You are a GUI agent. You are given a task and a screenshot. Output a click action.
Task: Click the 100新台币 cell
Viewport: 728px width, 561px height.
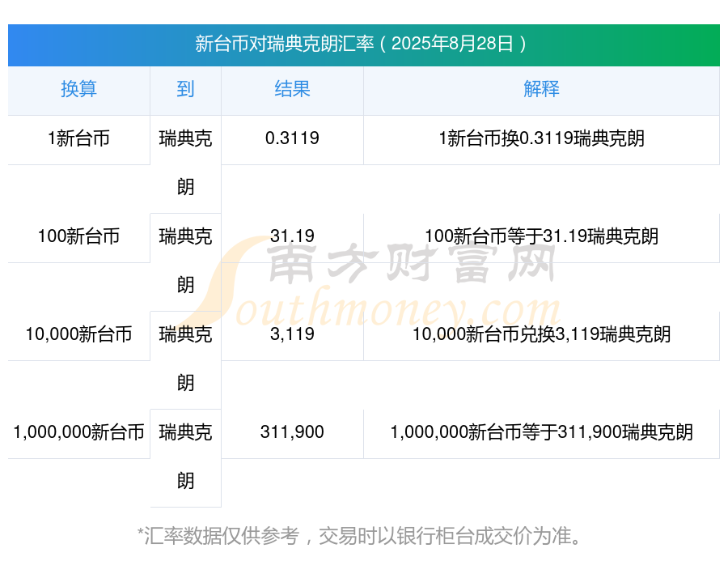79,236
